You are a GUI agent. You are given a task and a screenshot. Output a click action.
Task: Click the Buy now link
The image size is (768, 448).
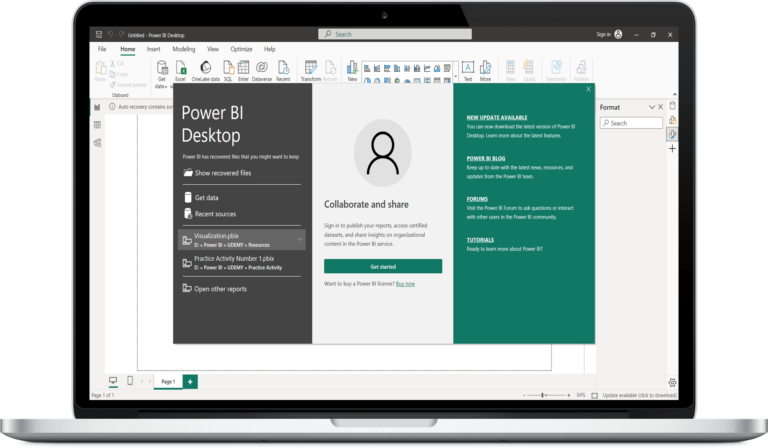click(x=405, y=284)
